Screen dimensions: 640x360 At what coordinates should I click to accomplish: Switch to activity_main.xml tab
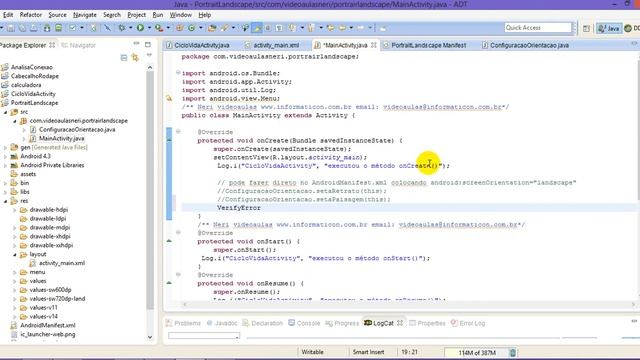tap(272, 45)
